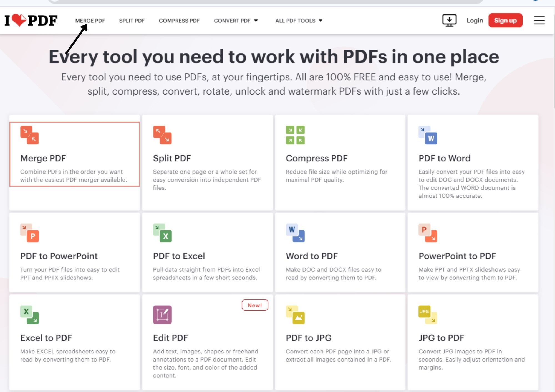Click the green Compress PDF icon

(295, 135)
